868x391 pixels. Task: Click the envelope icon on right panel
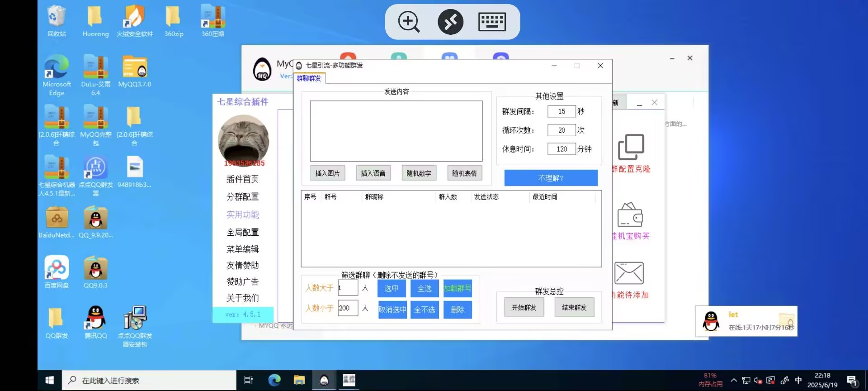click(x=629, y=273)
